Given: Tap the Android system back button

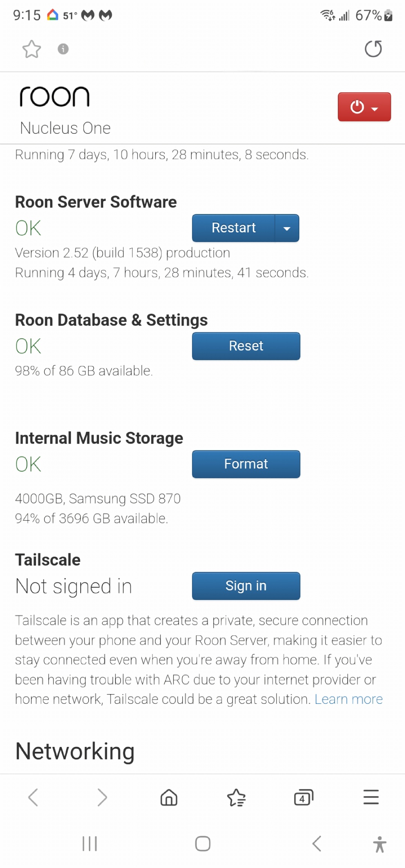Looking at the screenshot, I should [x=317, y=844].
